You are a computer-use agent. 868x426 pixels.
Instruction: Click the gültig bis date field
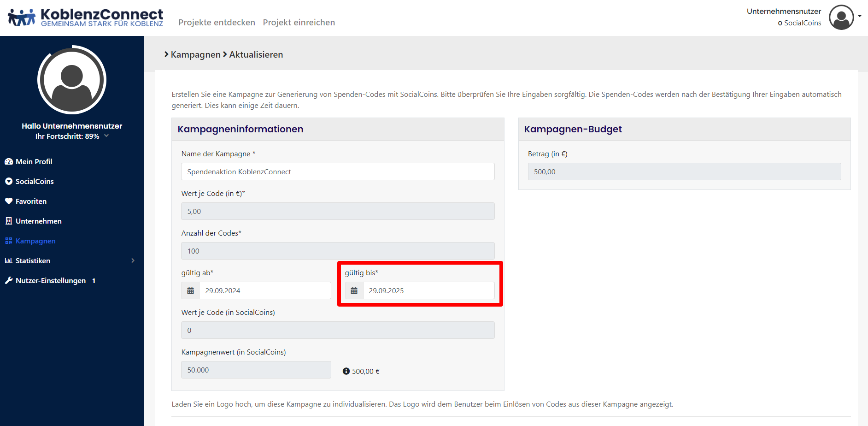(428, 291)
